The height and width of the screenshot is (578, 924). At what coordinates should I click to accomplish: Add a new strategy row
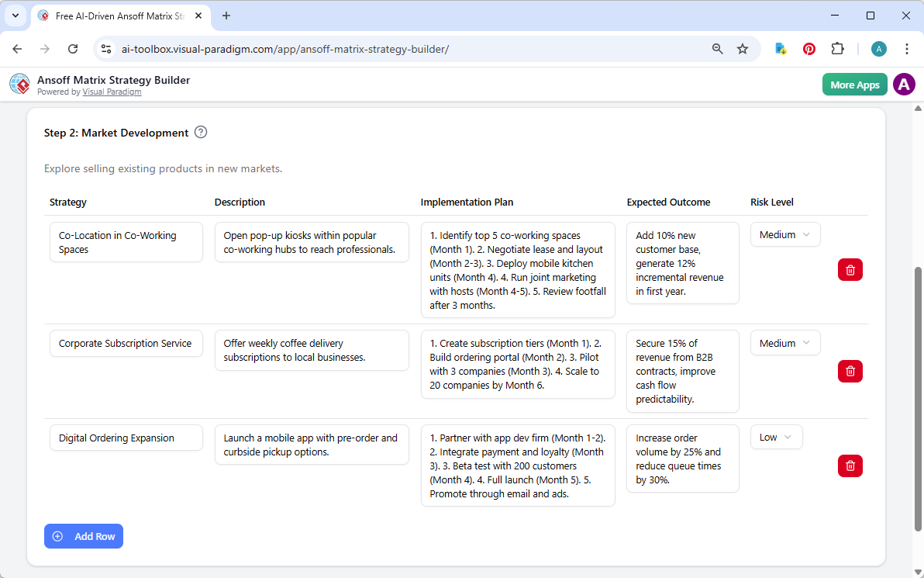coord(83,536)
